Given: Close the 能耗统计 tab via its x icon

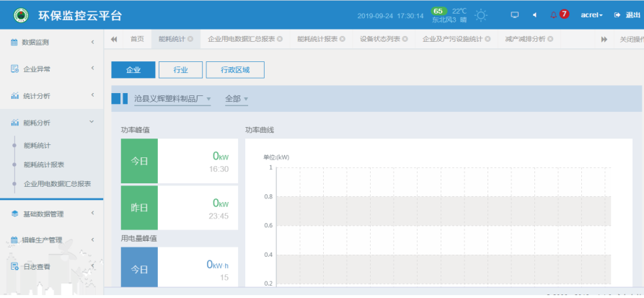Looking at the screenshot, I should coord(190,39).
